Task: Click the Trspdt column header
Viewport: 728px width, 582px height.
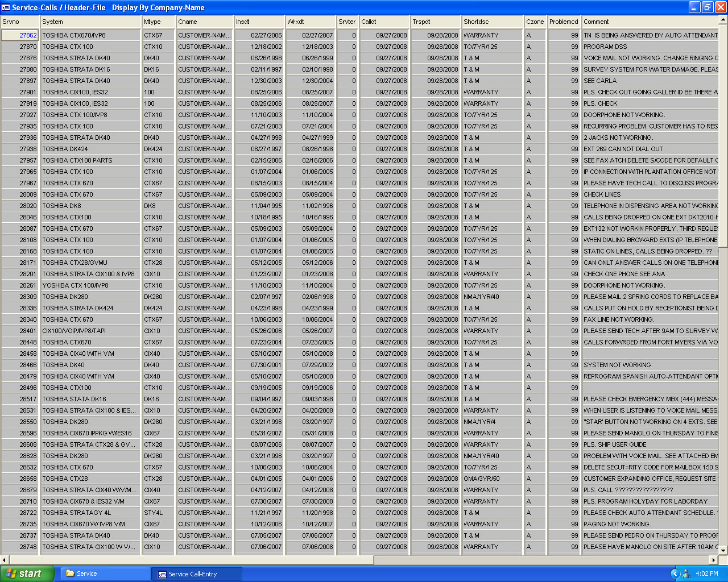Action: 436,22
